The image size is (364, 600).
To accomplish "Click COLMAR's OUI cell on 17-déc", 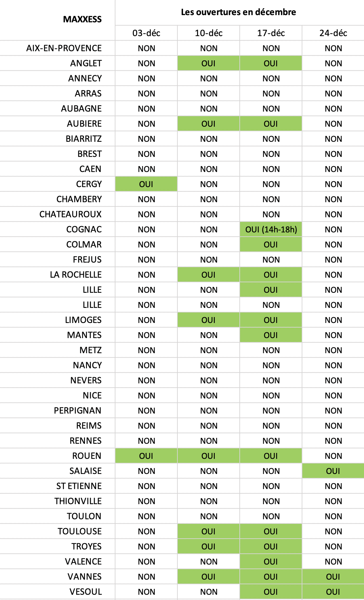I will point(271,245).
